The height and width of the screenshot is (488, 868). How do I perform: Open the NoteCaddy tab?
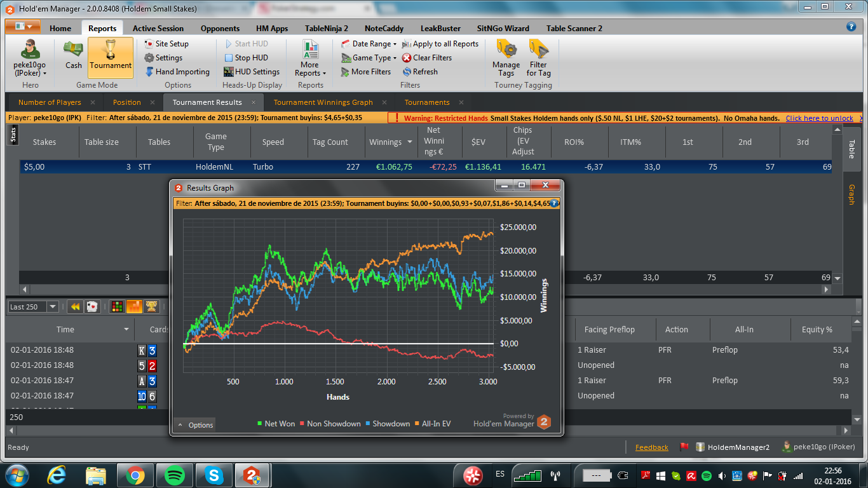click(x=384, y=28)
